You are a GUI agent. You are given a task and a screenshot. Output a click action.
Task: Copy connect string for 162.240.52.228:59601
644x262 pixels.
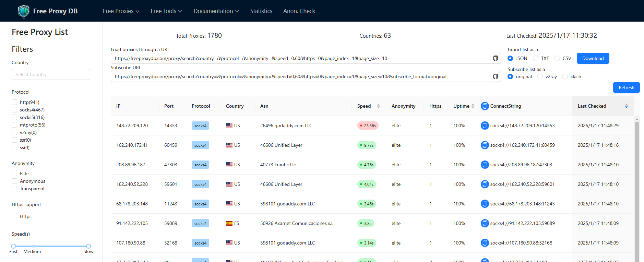[x=485, y=184]
